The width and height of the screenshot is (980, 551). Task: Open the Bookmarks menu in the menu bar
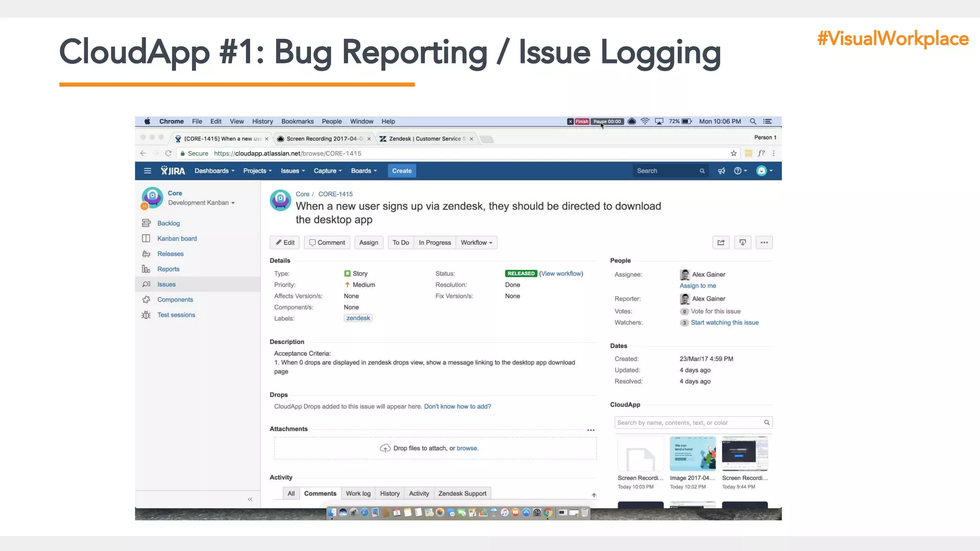tap(297, 121)
